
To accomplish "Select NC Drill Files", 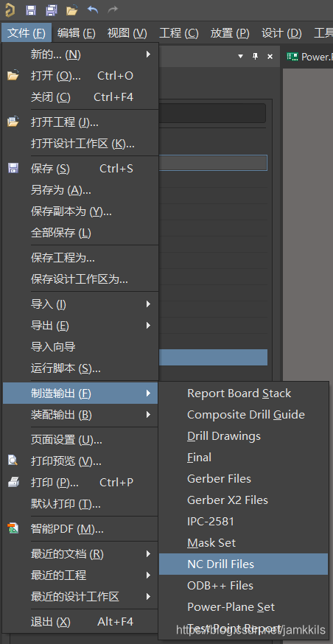I will point(244,564).
